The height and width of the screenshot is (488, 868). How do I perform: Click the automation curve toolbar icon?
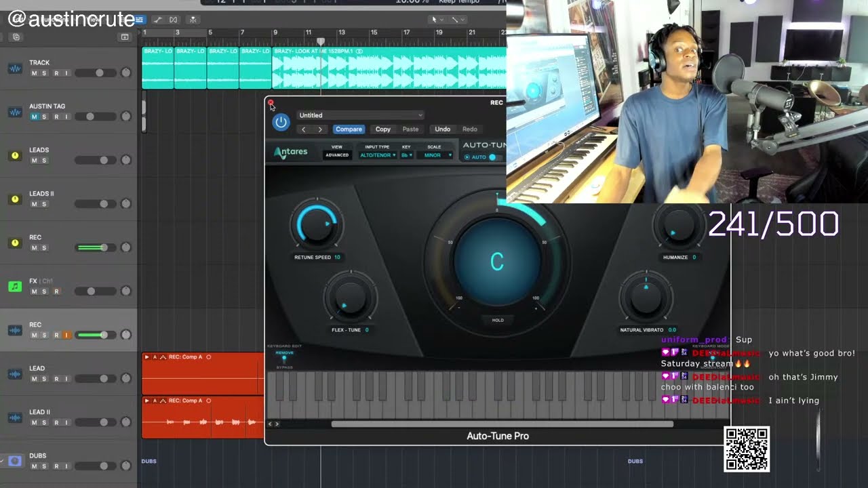[157, 20]
